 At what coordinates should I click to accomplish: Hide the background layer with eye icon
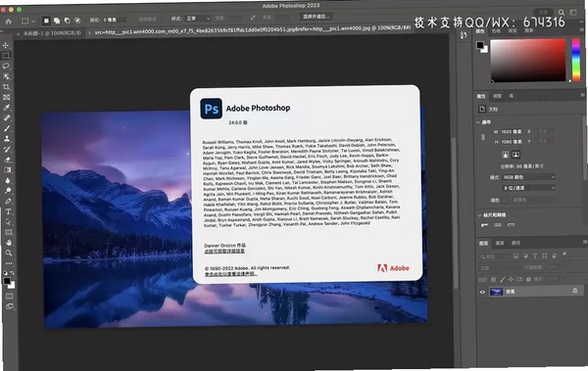pos(482,292)
